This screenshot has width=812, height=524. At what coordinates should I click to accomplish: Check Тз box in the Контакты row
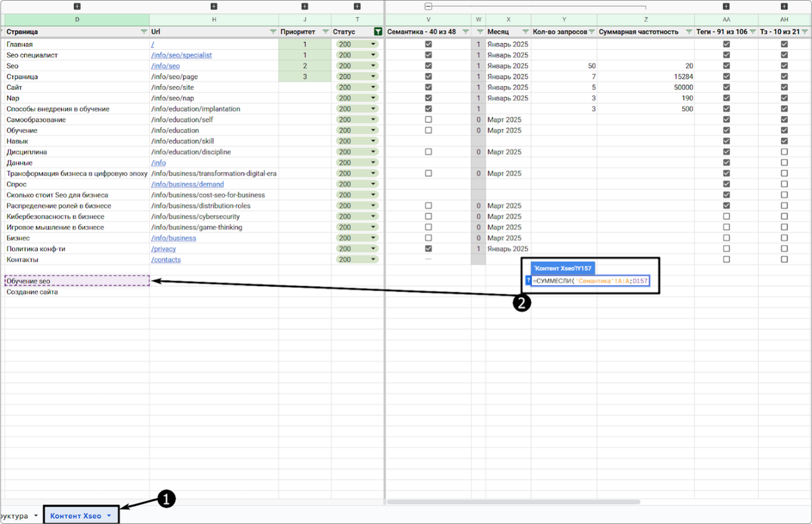pyautogui.click(x=784, y=259)
